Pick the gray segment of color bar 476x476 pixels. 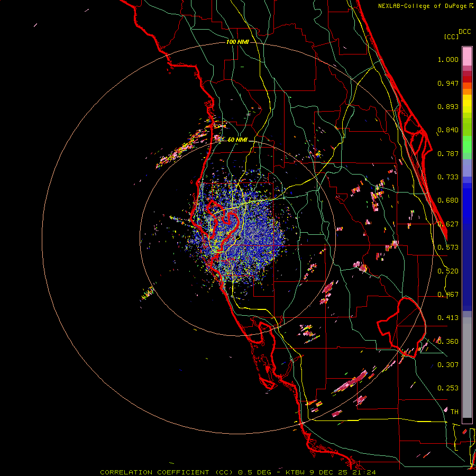(x=467, y=368)
